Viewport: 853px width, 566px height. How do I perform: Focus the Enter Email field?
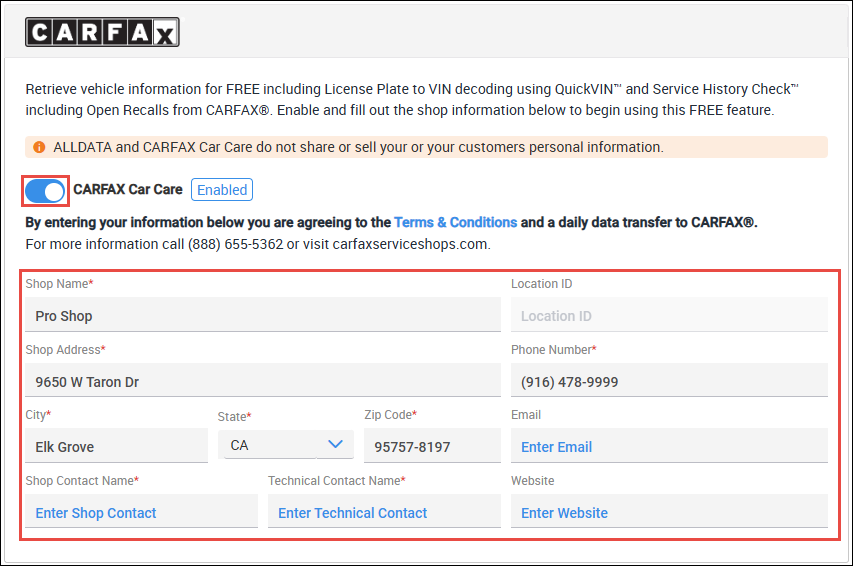[x=668, y=447]
